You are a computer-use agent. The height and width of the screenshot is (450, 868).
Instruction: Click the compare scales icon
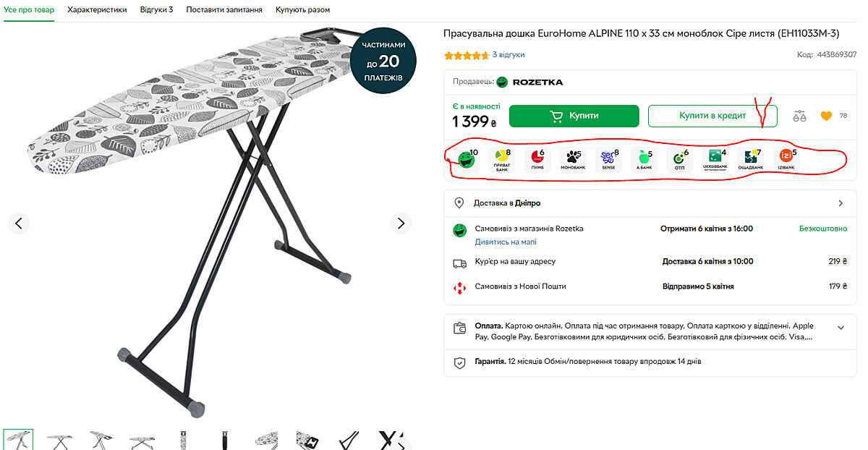click(x=799, y=116)
